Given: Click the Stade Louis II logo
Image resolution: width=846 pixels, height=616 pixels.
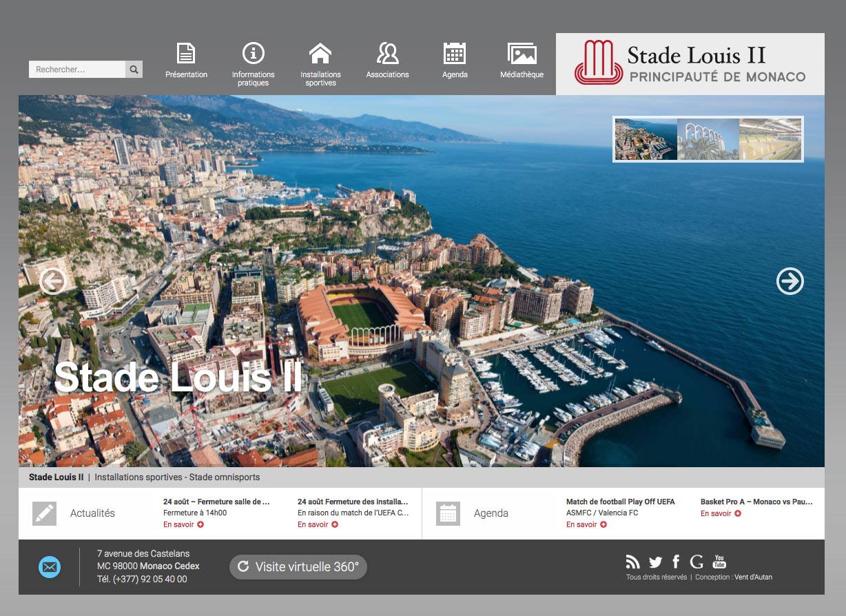Looking at the screenshot, I should pyautogui.click(x=690, y=63).
